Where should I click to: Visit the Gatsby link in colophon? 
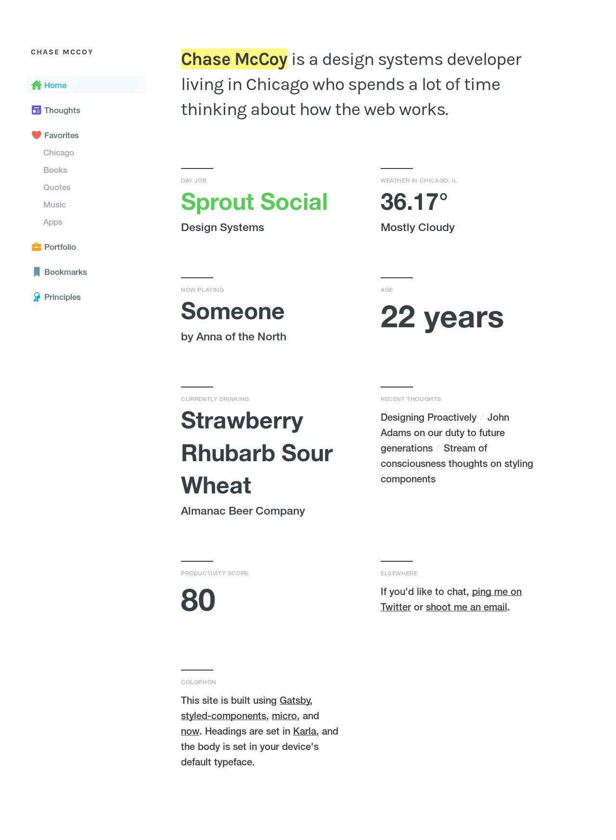click(295, 700)
